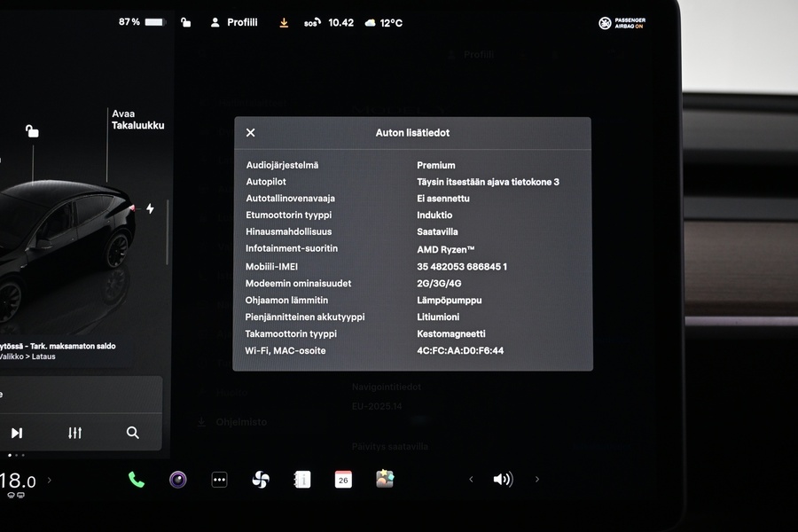
Task: Mute the speaker volume icon
Action: click(x=503, y=480)
